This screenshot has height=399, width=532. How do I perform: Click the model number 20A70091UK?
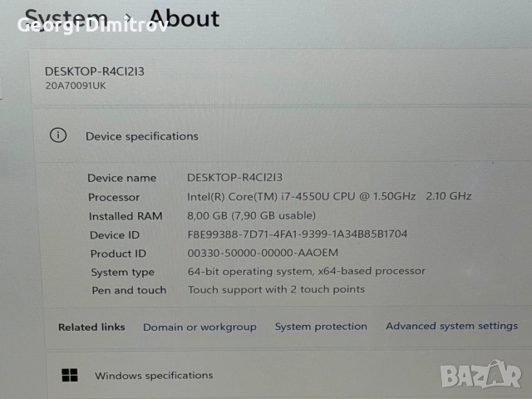pos(76,86)
